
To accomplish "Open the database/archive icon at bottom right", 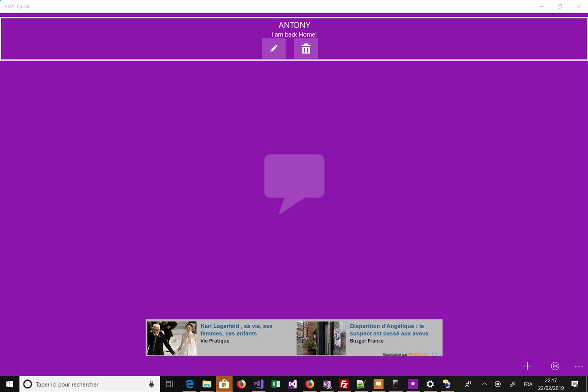I will coord(555,366).
